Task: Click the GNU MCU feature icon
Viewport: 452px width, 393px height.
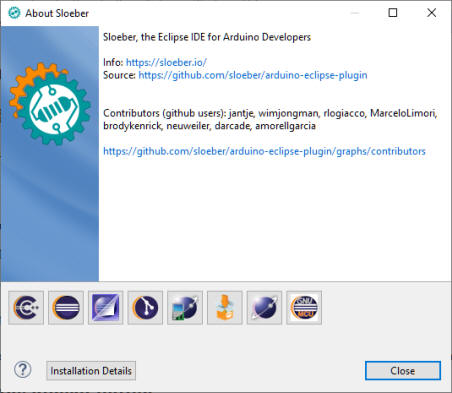Action: click(x=304, y=307)
